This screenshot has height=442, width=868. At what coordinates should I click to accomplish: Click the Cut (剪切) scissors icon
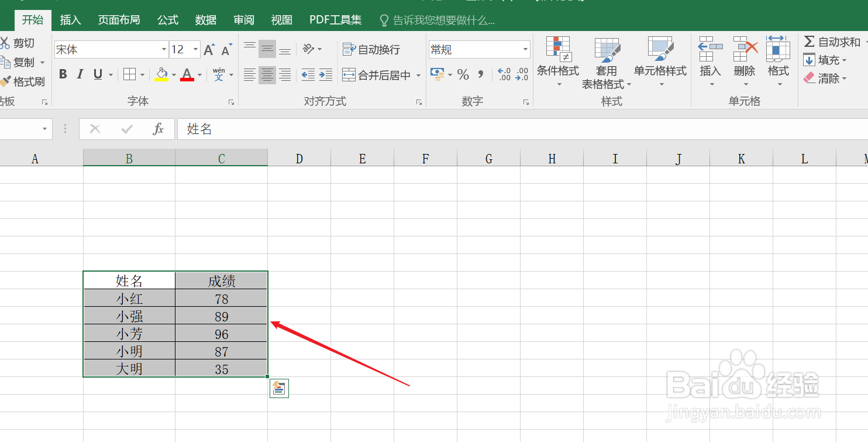(5, 43)
